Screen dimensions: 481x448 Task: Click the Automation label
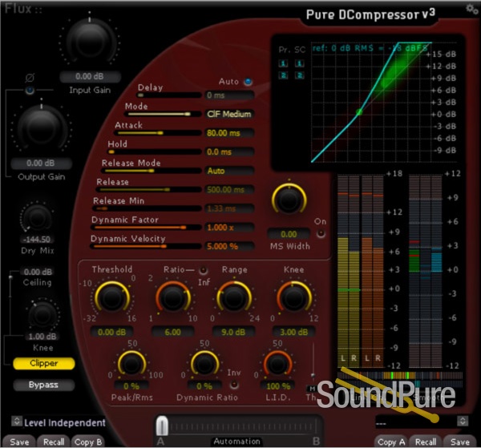(x=236, y=442)
